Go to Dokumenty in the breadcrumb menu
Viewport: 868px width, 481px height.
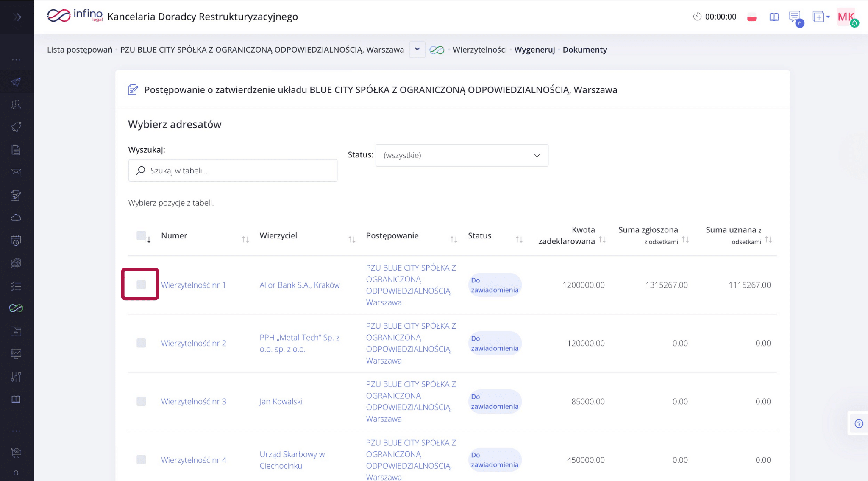584,50
